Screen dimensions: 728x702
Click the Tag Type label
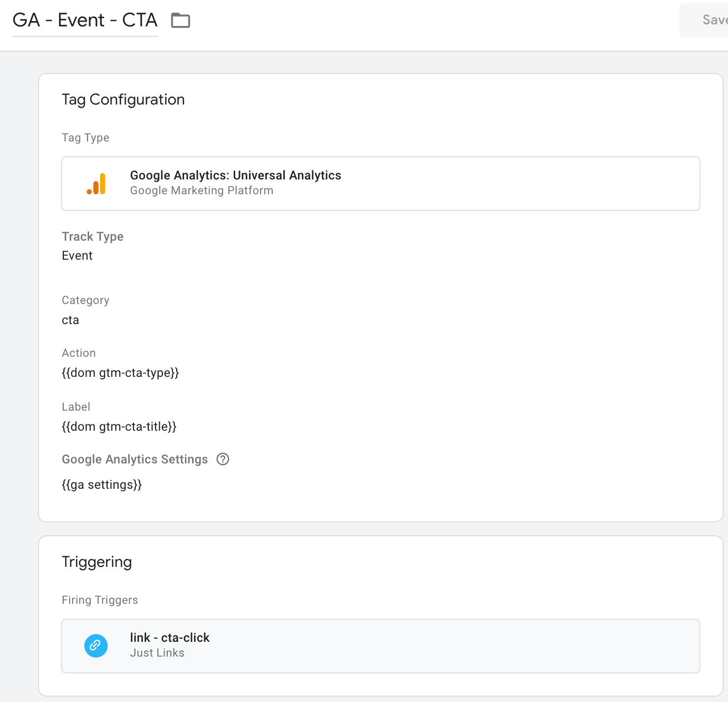point(85,138)
